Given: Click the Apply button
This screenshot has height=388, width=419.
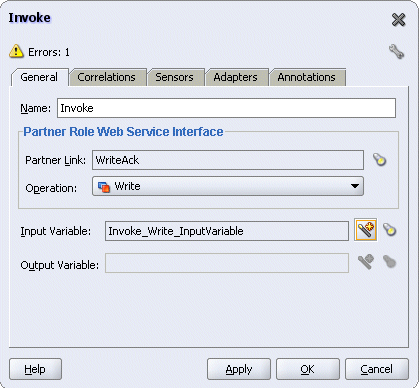Looking at the screenshot, I should click(x=239, y=369).
